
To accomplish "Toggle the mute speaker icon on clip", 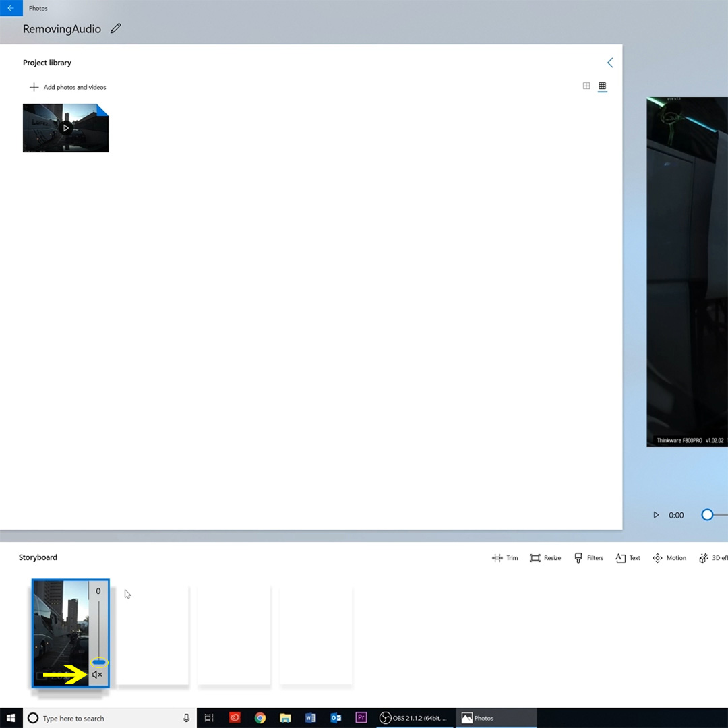I will pos(97,675).
